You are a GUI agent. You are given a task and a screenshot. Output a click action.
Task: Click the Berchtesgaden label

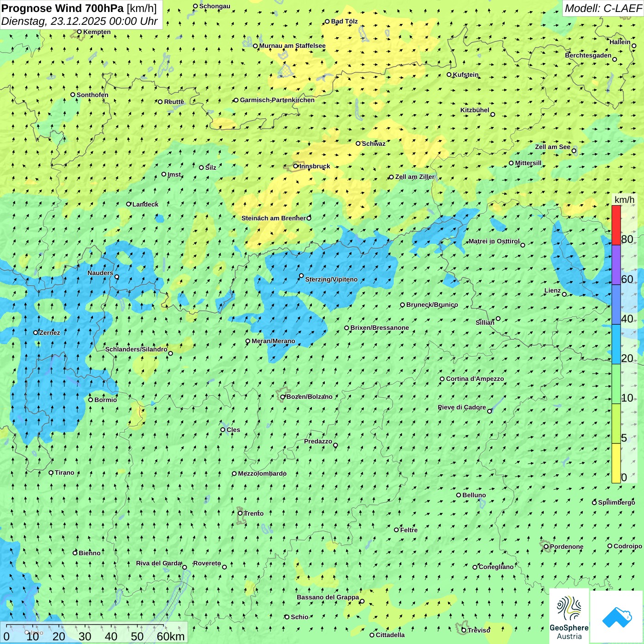pos(588,55)
